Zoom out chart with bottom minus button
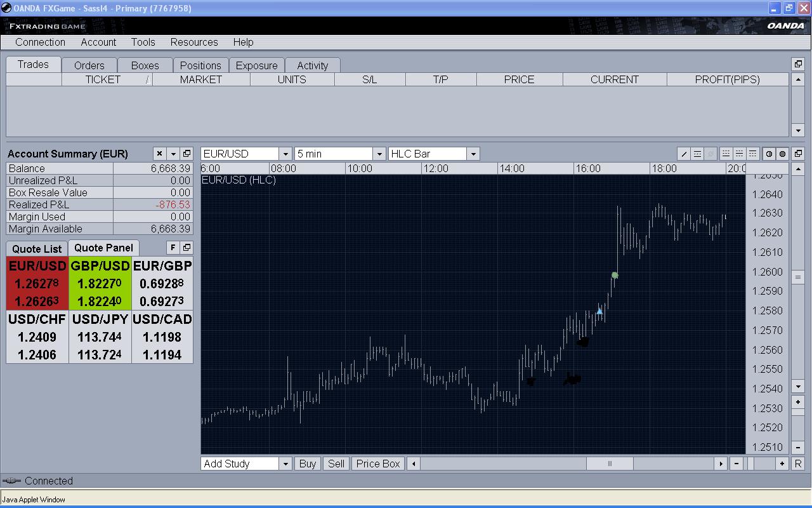This screenshot has width=812, height=508. point(736,464)
